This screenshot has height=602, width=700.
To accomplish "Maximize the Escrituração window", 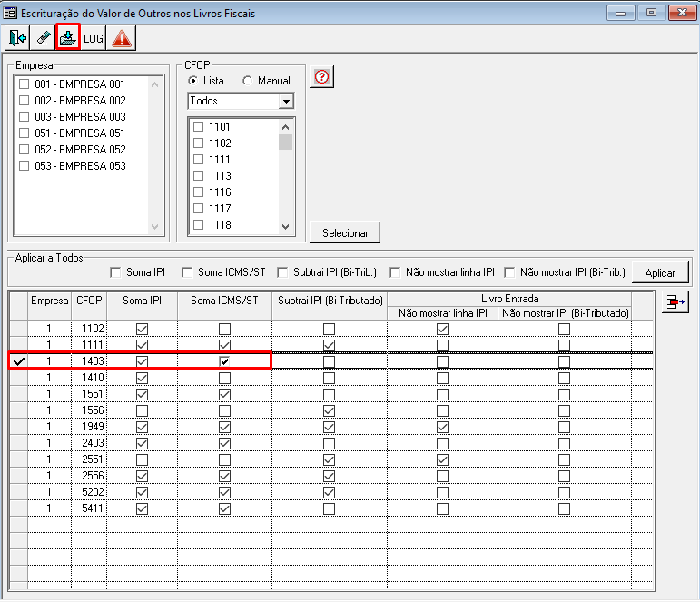I will (x=651, y=13).
